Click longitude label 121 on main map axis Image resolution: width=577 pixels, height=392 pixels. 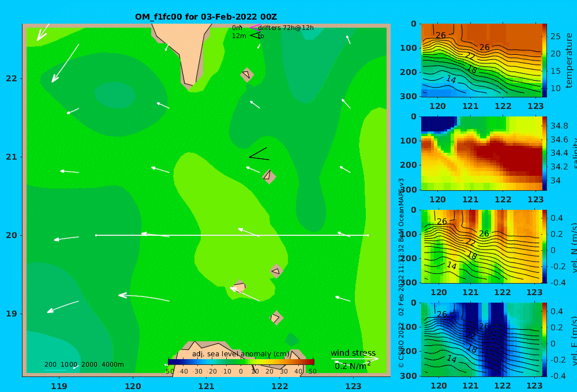pyautogui.click(x=206, y=386)
